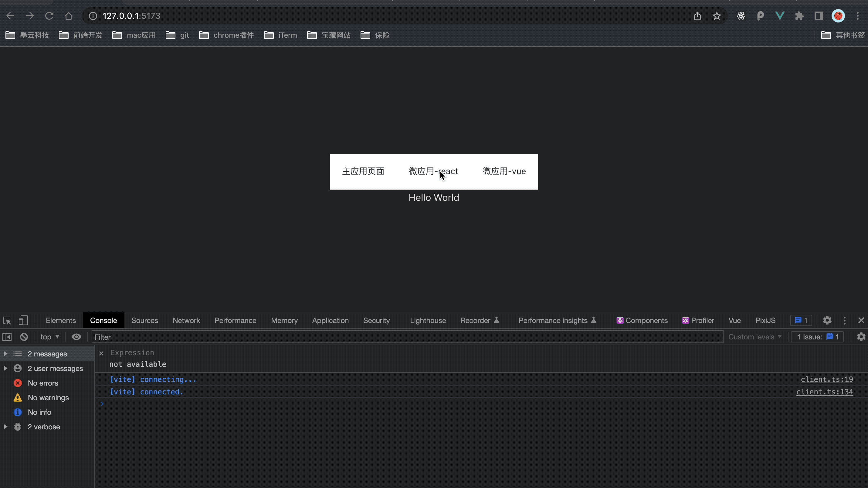
Task: Open the top frame context dropdown
Action: [x=49, y=337]
